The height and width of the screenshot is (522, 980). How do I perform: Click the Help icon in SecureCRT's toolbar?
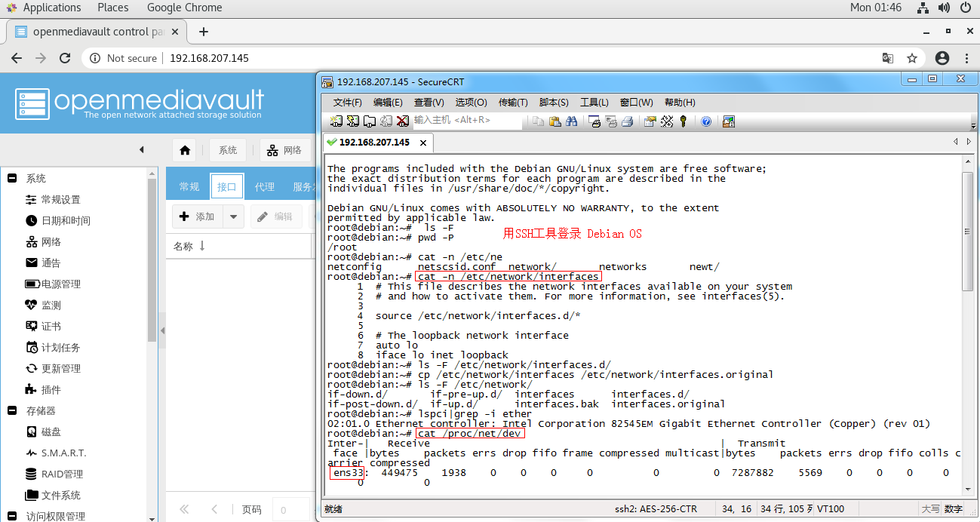pos(705,121)
